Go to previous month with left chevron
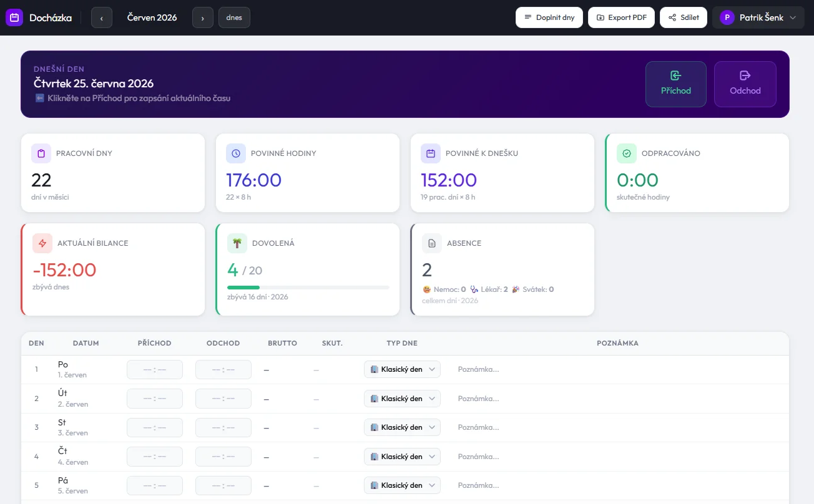 102,17
